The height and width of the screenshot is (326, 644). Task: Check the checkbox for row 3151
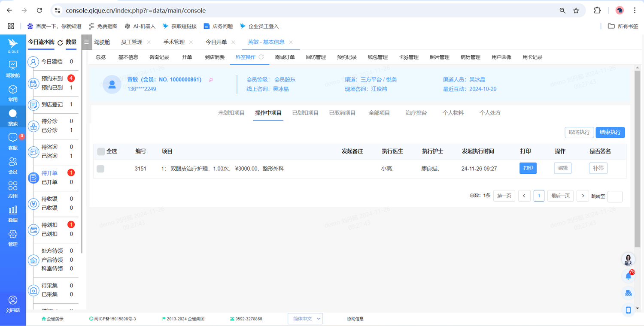100,169
